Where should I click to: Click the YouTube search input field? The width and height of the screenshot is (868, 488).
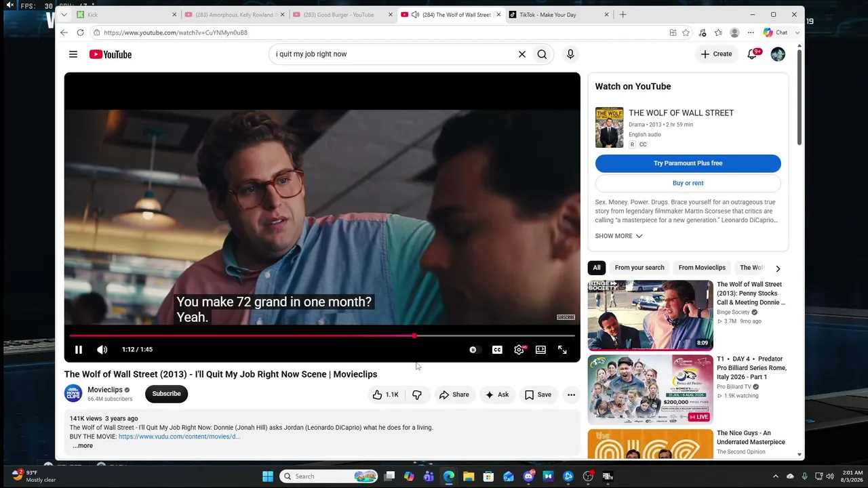coord(393,54)
